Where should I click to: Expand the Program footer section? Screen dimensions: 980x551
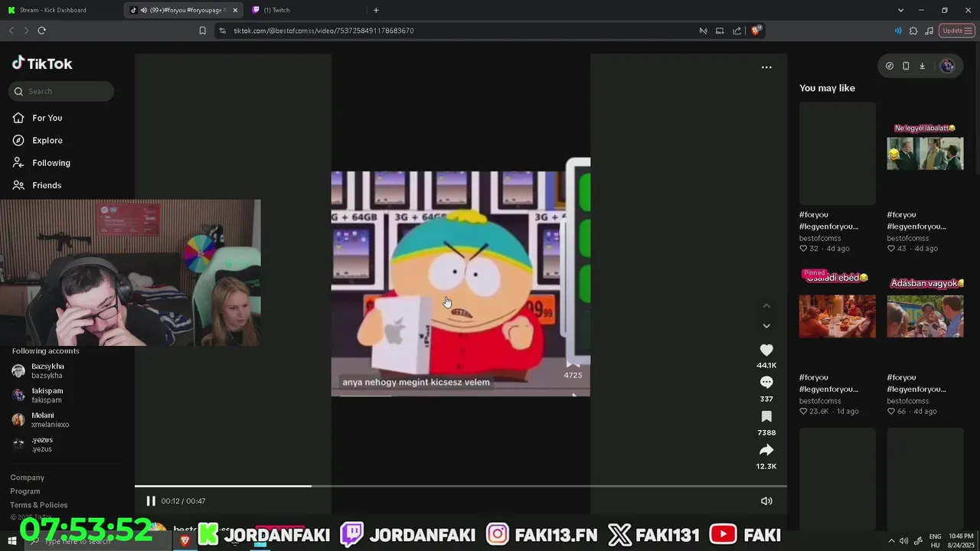click(25, 491)
